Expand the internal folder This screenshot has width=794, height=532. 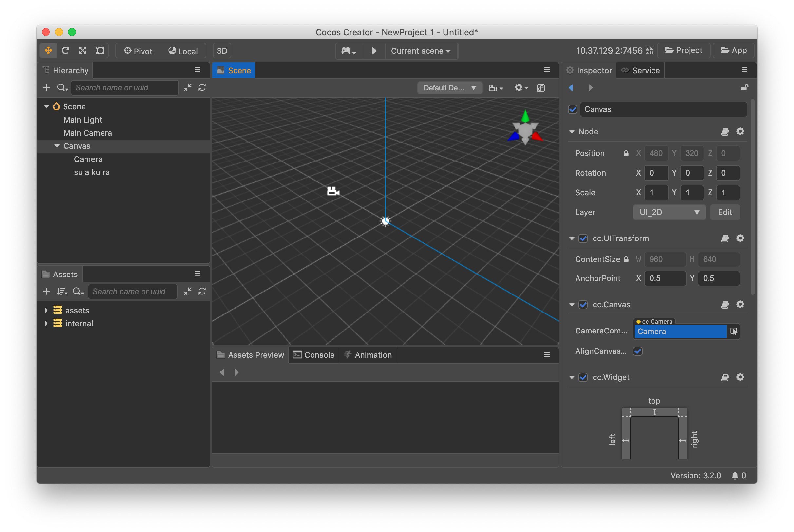tap(46, 324)
